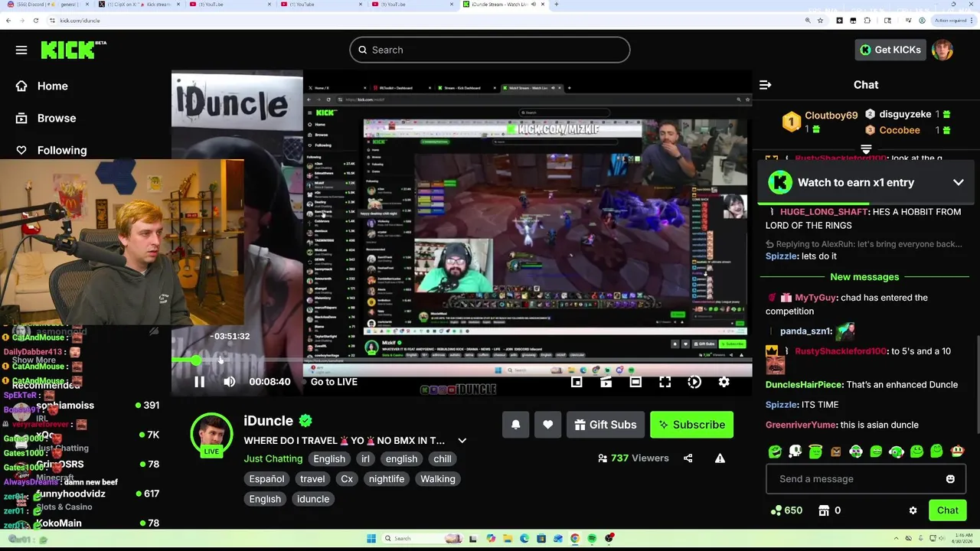Report the stream via warning icon
The image size is (980, 551).
(x=720, y=458)
